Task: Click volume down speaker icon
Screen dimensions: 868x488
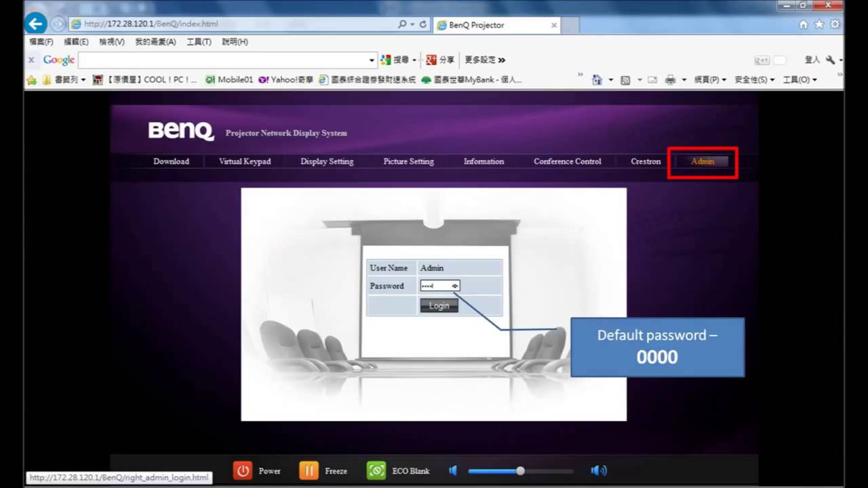Action: pyautogui.click(x=453, y=470)
